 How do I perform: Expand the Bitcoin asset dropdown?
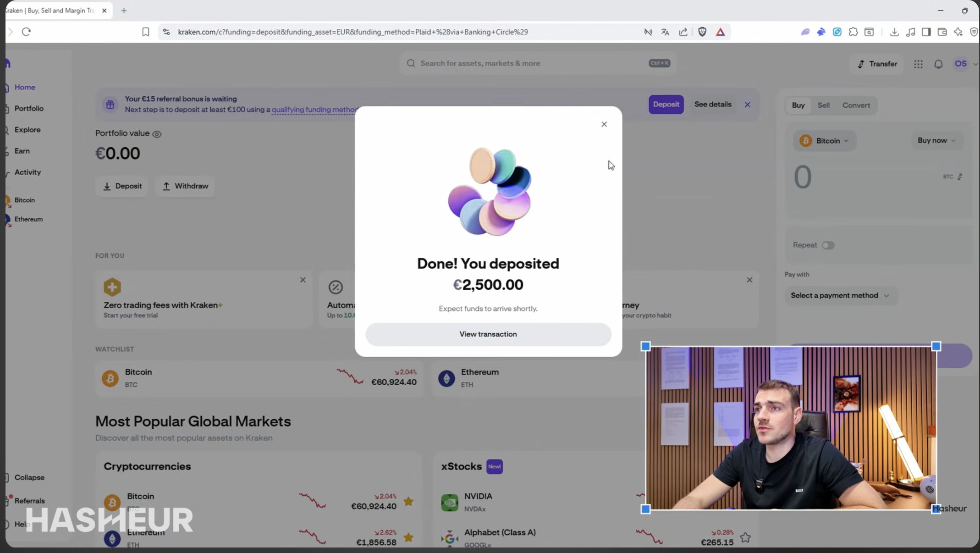pos(825,141)
